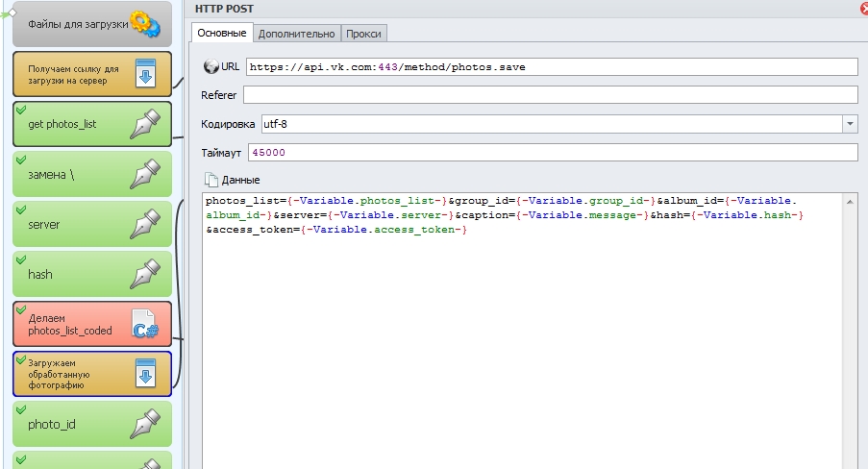The image size is (868, 469).
Task: Click C# icon on photos_list_coded block
Action: (x=144, y=325)
